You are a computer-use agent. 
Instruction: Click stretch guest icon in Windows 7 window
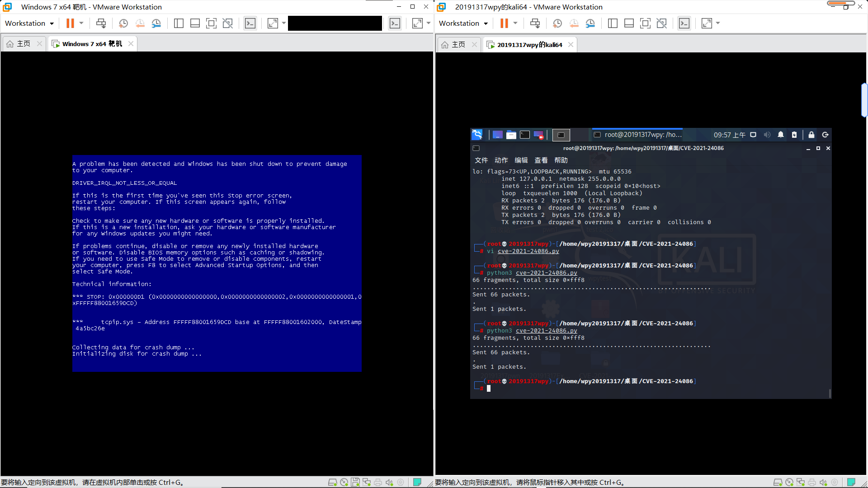(x=273, y=23)
